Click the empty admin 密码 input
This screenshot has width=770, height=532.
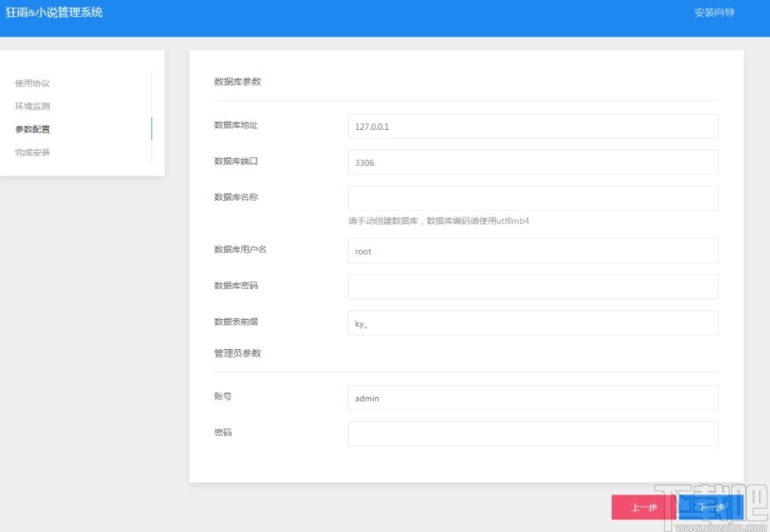(532, 433)
